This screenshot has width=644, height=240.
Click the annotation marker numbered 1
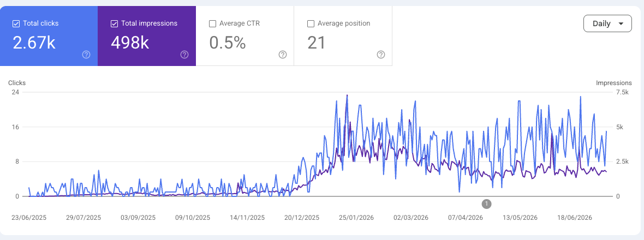pos(487,203)
